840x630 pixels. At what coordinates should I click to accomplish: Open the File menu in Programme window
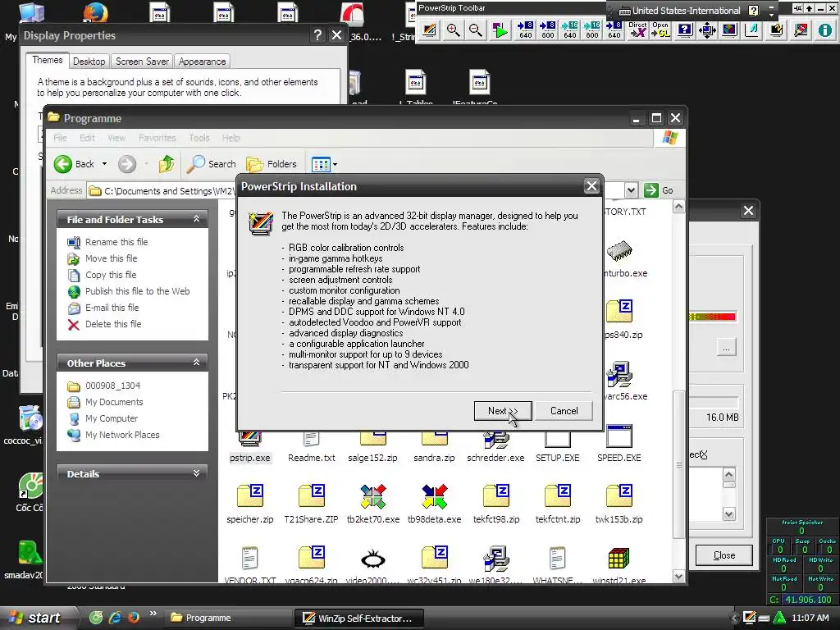60,138
